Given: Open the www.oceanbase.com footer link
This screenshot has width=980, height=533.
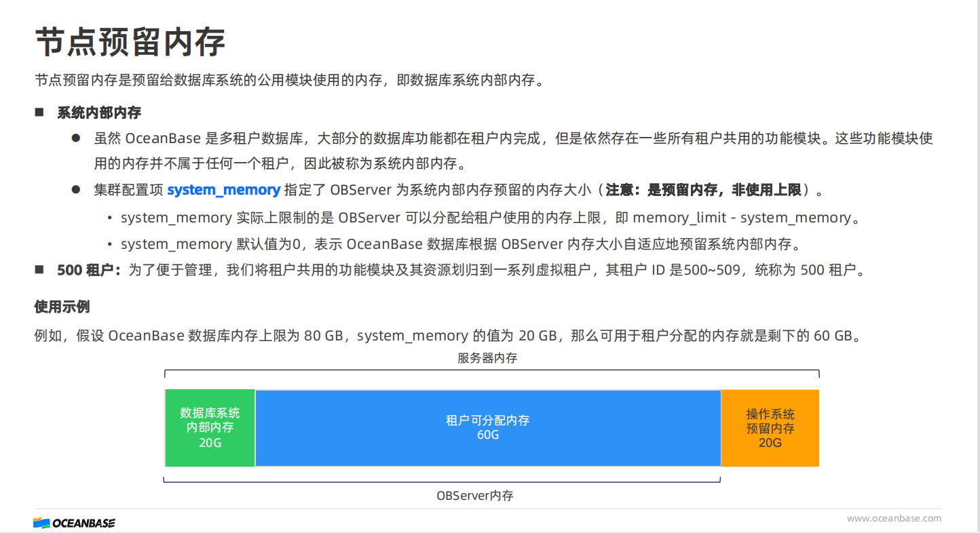Looking at the screenshot, I should [894, 518].
